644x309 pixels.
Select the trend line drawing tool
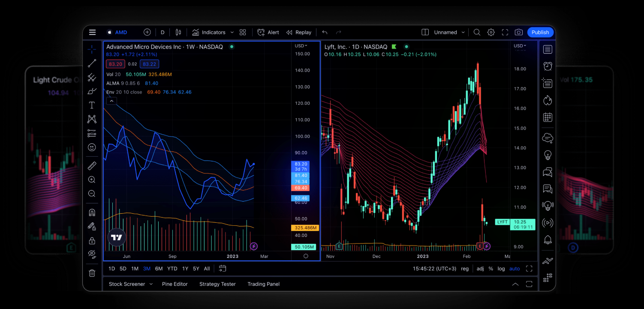point(92,64)
